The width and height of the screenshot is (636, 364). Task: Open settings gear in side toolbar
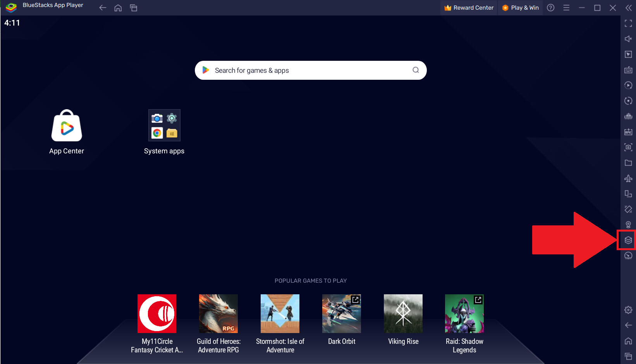pyautogui.click(x=628, y=310)
